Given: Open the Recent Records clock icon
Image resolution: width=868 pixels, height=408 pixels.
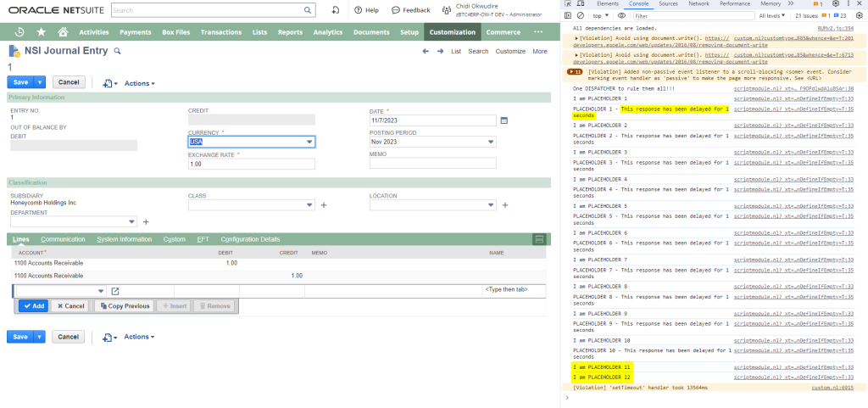Looking at the screenshot, I should [x=19, y=32].
